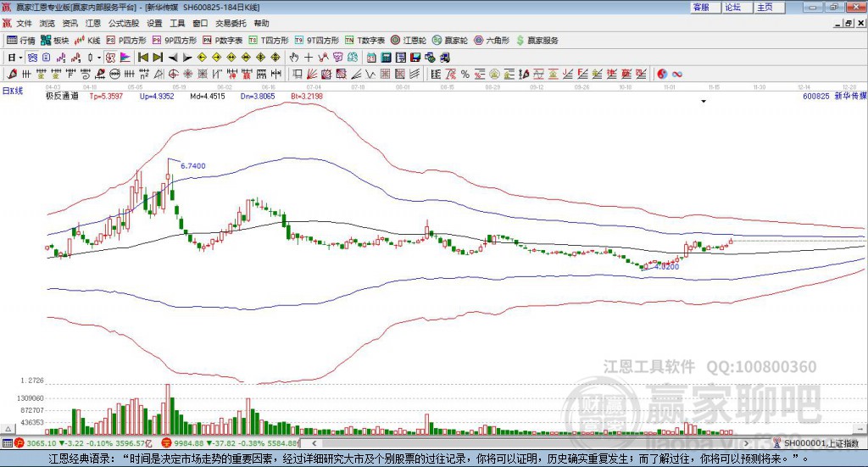Open the 文件 menu

click(x=24, y=23)
